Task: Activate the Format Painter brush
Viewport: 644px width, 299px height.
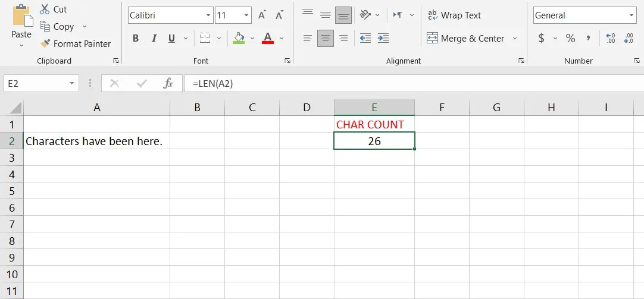Action: tap(76, 43)
